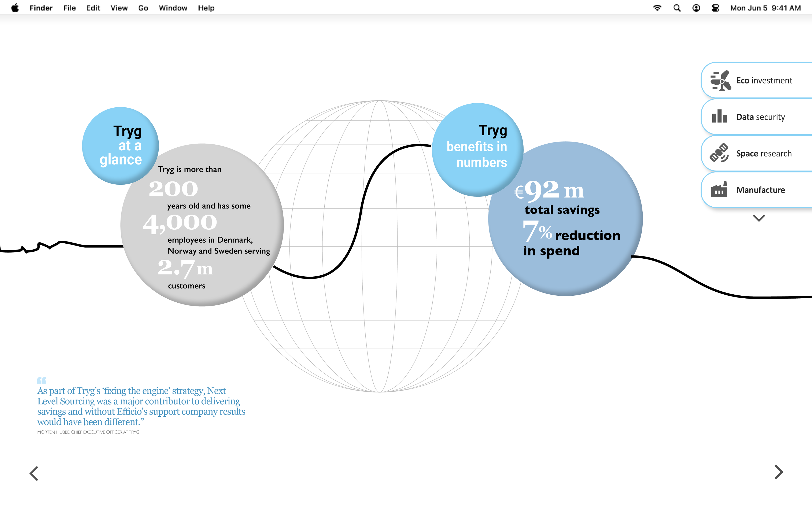Click the 'Tryg benefits in numbers' circle
Viewport: 812px width, 509px height.
click(x=477, y=150)
